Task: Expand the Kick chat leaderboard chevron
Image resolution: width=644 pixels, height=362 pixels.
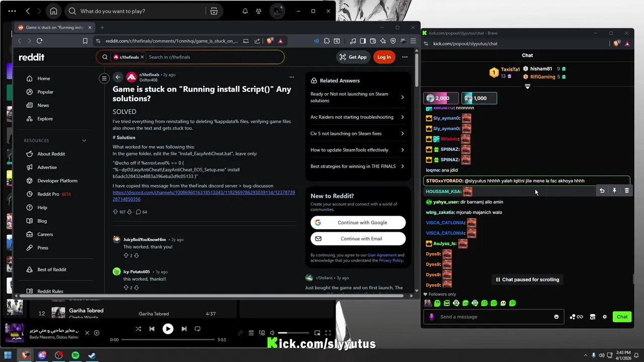Action: (x=527, y=87)
